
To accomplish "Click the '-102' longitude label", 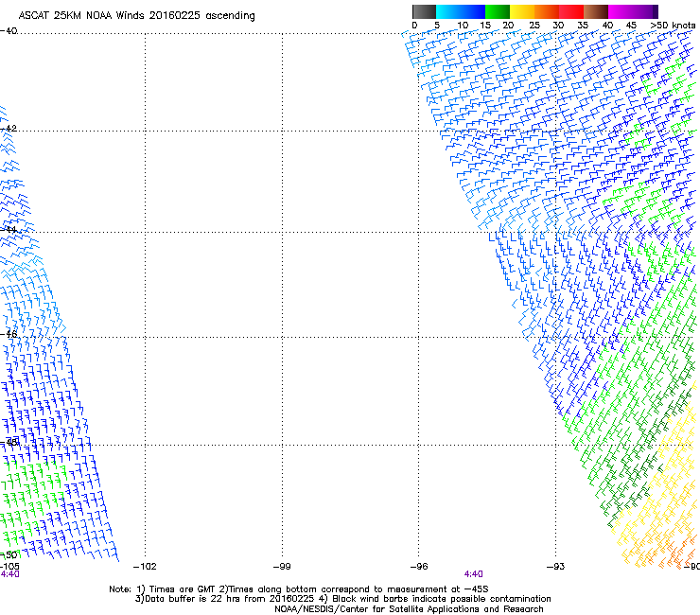I will (x=145, y=567).
